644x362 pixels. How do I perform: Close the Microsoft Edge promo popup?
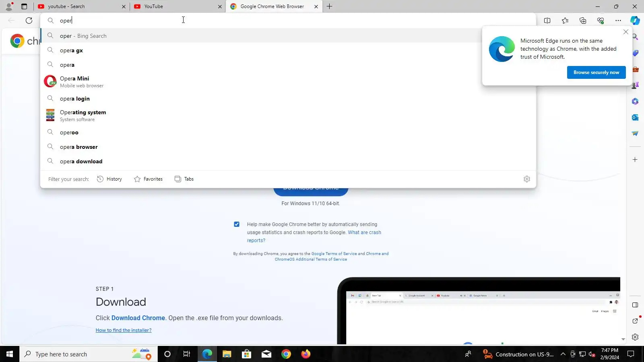tap(625, 32)
